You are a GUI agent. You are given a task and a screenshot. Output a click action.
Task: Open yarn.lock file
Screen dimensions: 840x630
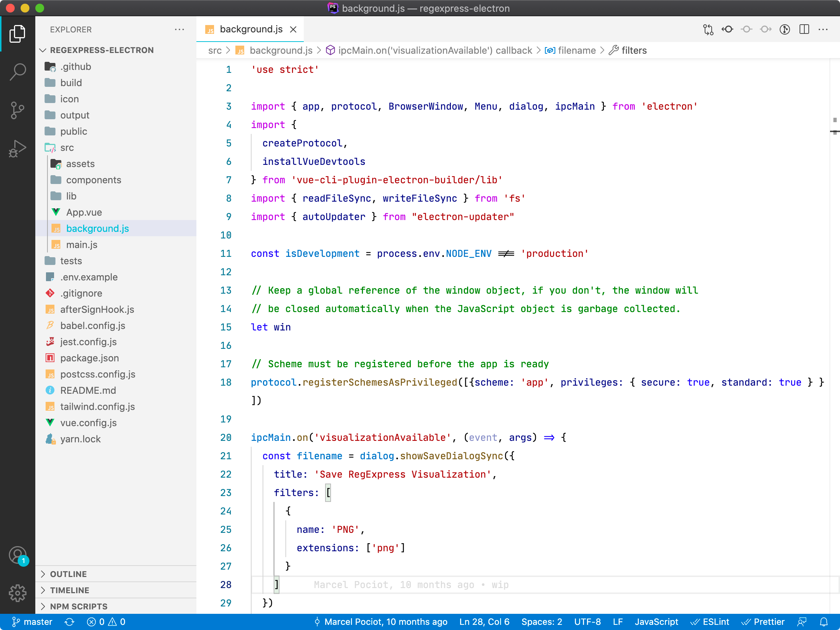click(116, 439)
